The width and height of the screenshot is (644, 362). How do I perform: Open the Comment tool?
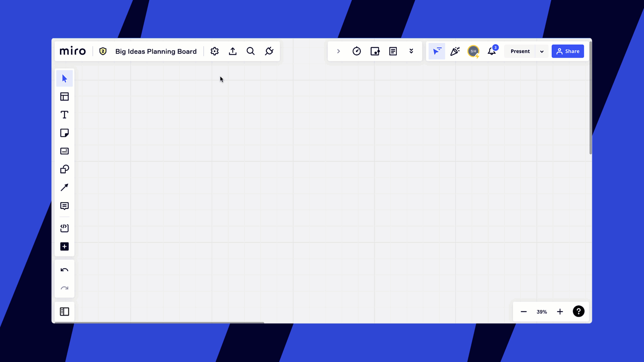pyautogui.click(x=64, y=206)
